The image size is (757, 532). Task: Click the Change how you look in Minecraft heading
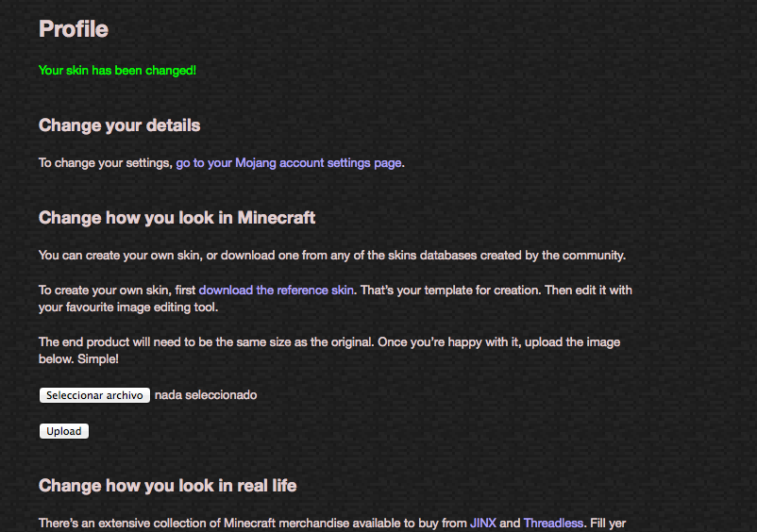[177, 218]
